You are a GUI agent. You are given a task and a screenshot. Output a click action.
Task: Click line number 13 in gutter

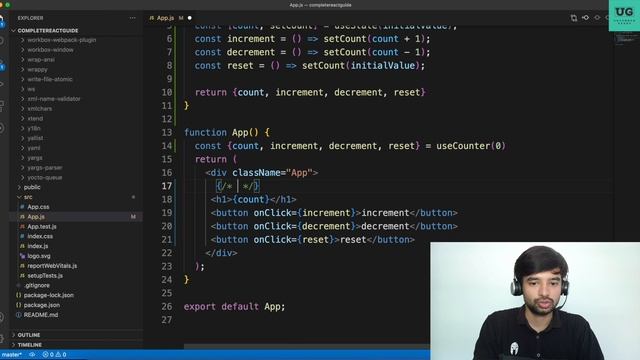[167, 133]
